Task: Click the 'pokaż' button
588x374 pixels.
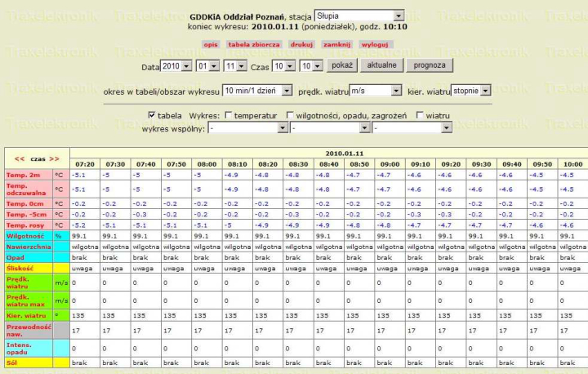Action: point(342,65)
